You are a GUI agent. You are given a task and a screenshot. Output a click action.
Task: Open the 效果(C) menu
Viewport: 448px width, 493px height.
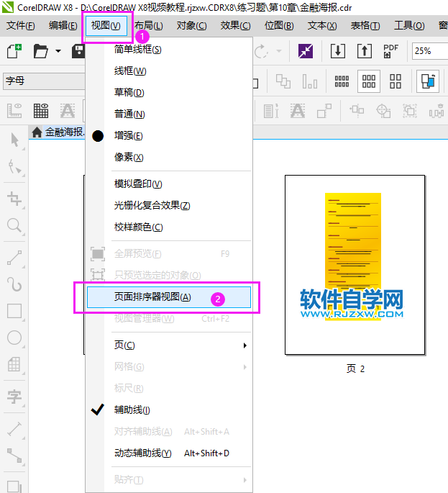(x=236, y=25)
